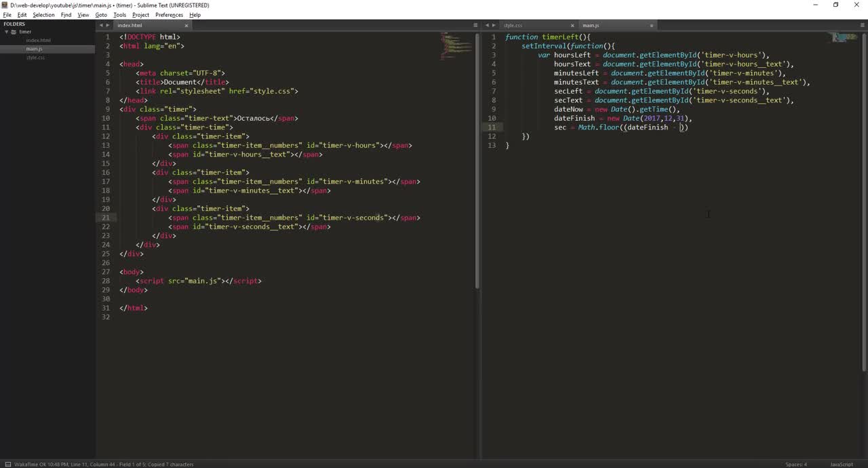Click the Sublime Text title bar icon
This screenshot has width=868, height=468.
[5, 5]
